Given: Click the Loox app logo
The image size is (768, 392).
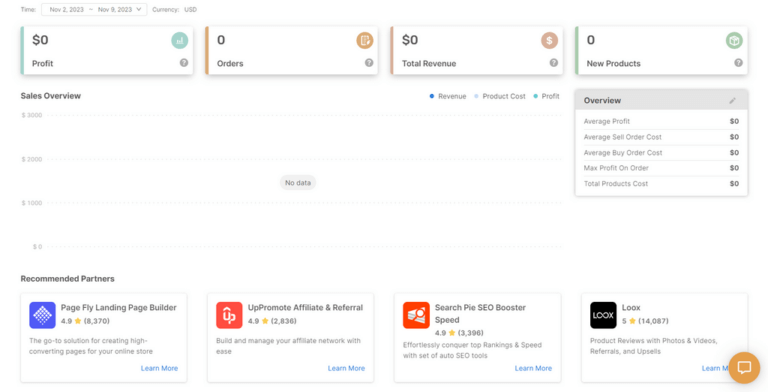Looking at the screenshot, I should [603, 315].
